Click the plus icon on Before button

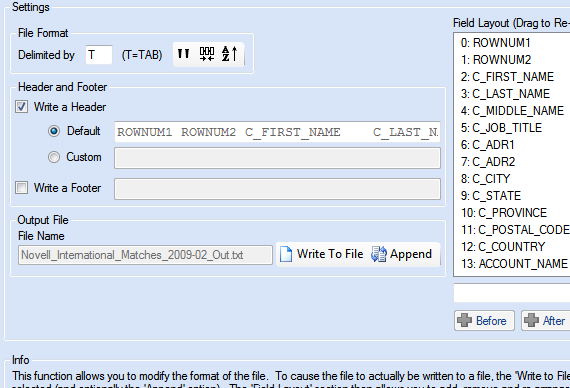(x=464, y=320)
